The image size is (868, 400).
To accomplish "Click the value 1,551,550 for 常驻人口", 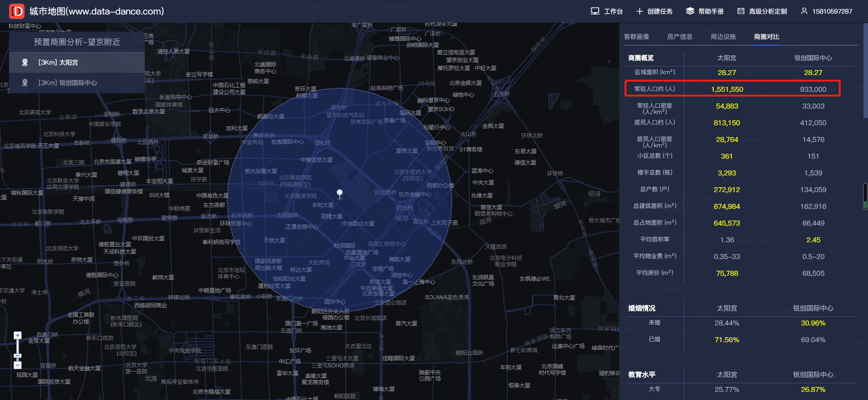I will [727, 89].
